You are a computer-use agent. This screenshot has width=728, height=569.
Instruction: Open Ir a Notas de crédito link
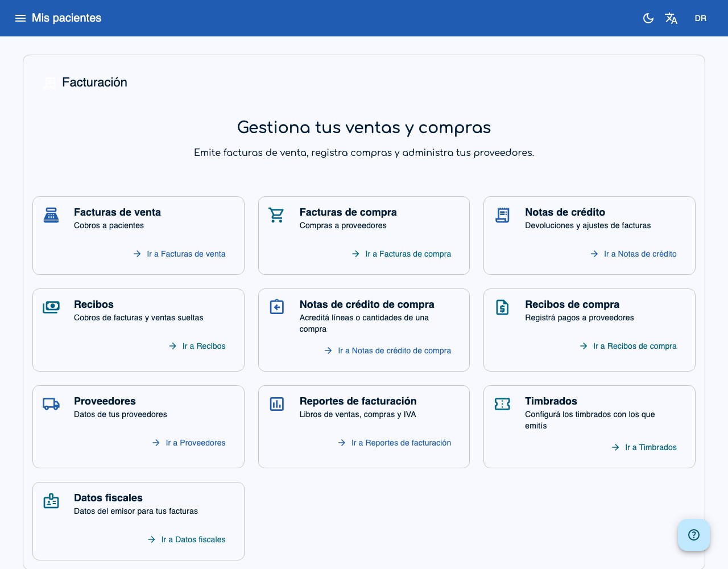tap(633, 254)
